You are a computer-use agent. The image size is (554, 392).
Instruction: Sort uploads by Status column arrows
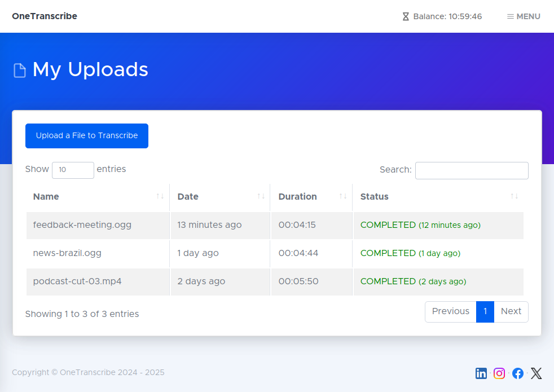click(x=514, y=196)
